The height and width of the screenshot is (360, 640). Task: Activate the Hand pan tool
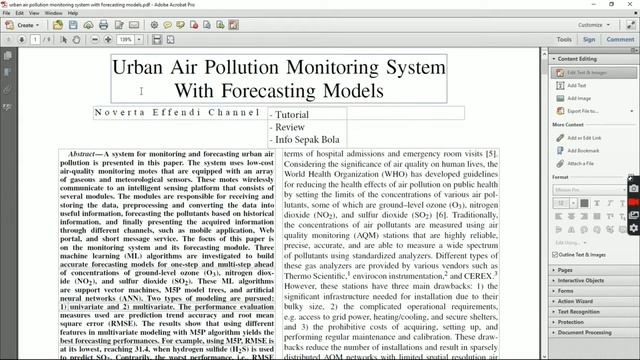tap(76, 40)
